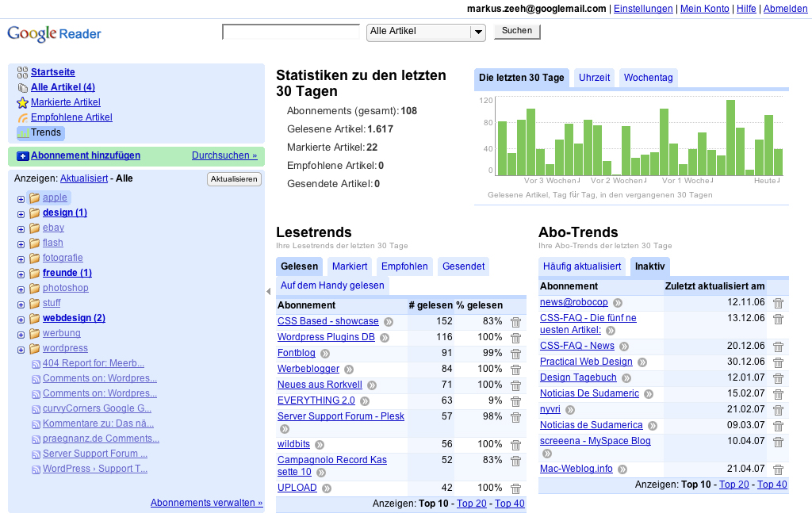Click the Google Reader logo
The width and height of the screenshot is (812, 521).
[x=55, y=33]
